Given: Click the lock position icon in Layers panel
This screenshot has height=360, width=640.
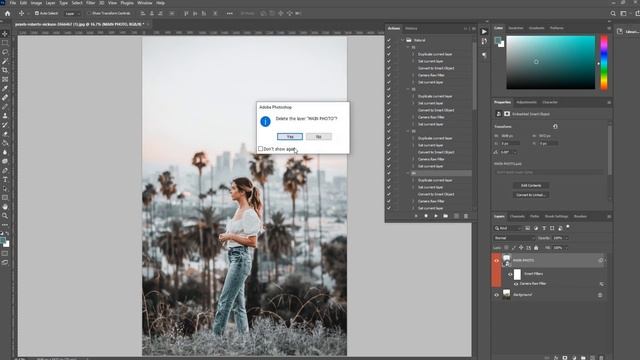Looking at the screenshot, I should click(x=521, y=248).
